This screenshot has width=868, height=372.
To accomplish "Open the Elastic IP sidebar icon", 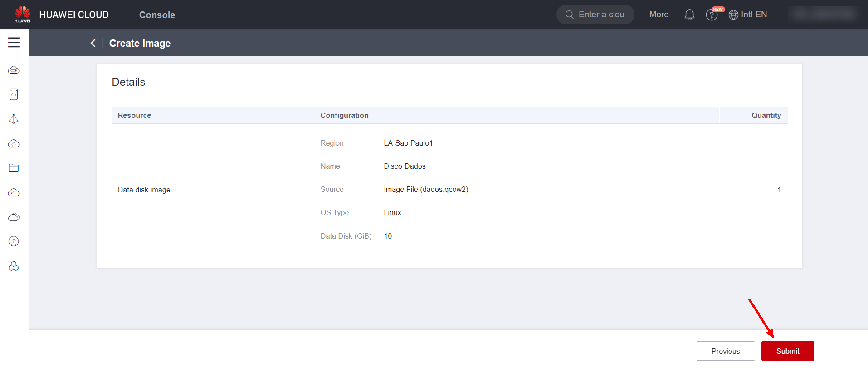I will click(x=14, y=241).
